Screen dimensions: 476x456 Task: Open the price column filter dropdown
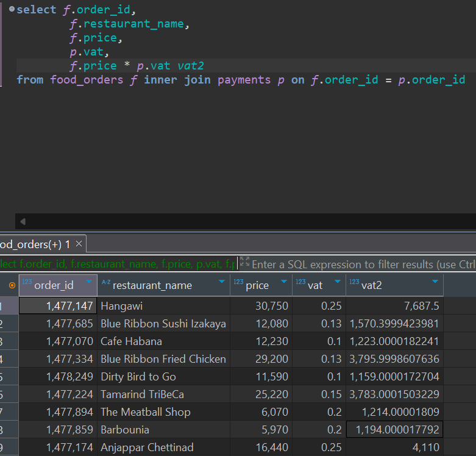pos(284,282)
